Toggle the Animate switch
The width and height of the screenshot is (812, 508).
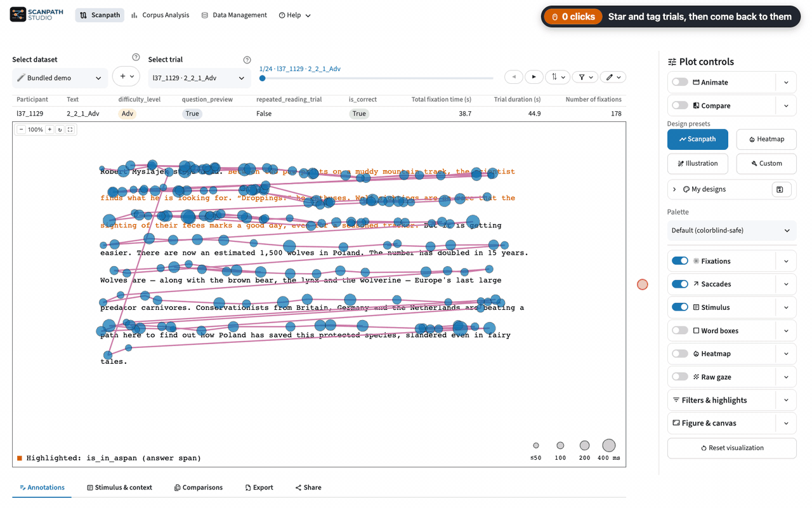coord(680,82)
